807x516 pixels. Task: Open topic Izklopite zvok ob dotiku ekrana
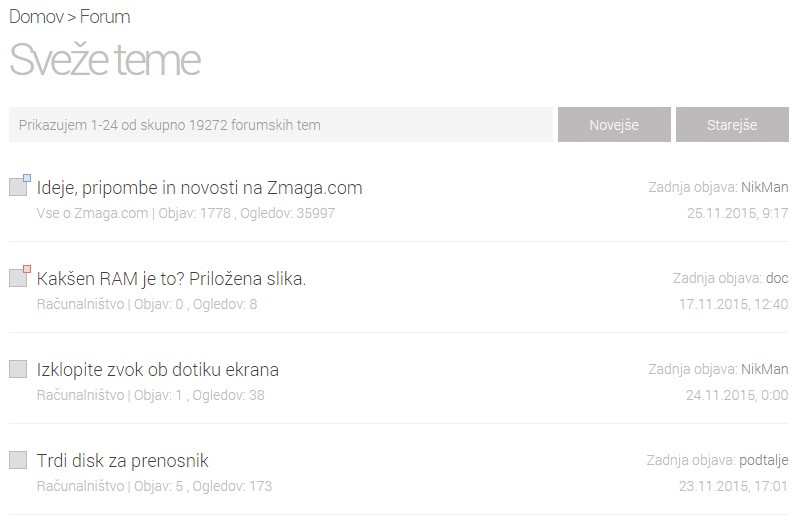point(157,370)
